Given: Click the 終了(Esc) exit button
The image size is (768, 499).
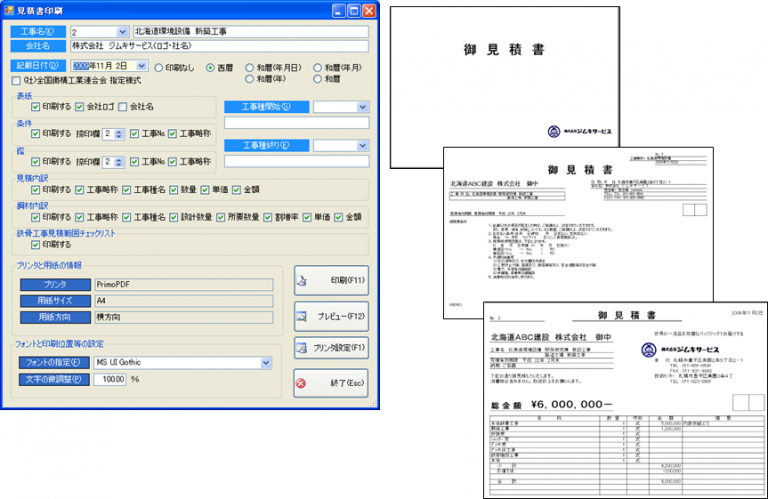Looking at the screenshot, I should click(x=331, y=383).
